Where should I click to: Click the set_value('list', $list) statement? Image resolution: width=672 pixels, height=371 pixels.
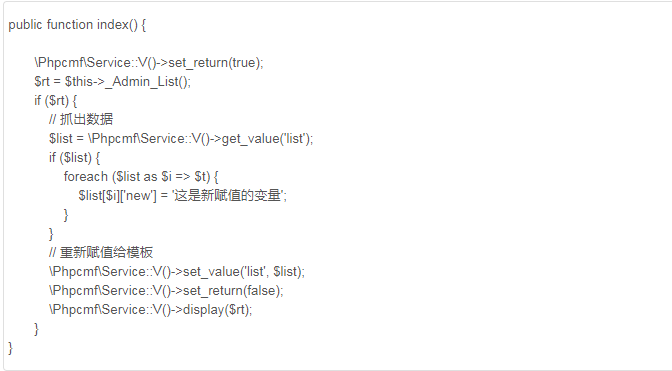[177, 272]
